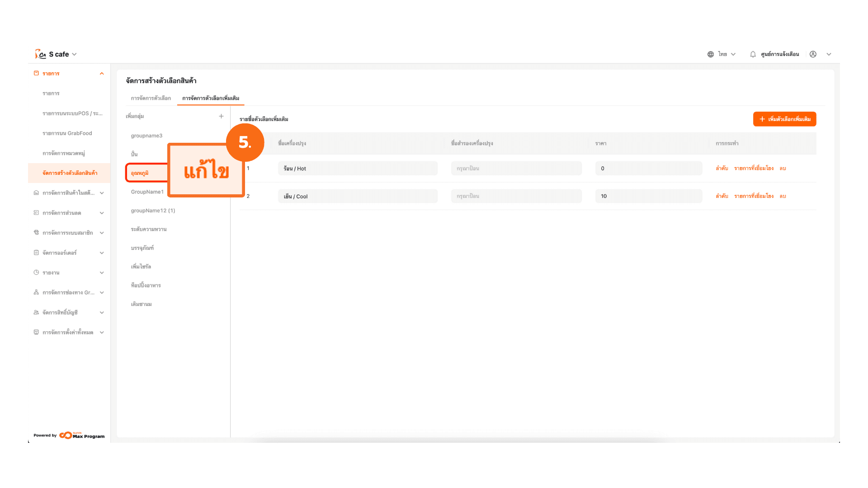Expand the การจัดการระบบสมาชิก menu chevron

tap(102, 233)
